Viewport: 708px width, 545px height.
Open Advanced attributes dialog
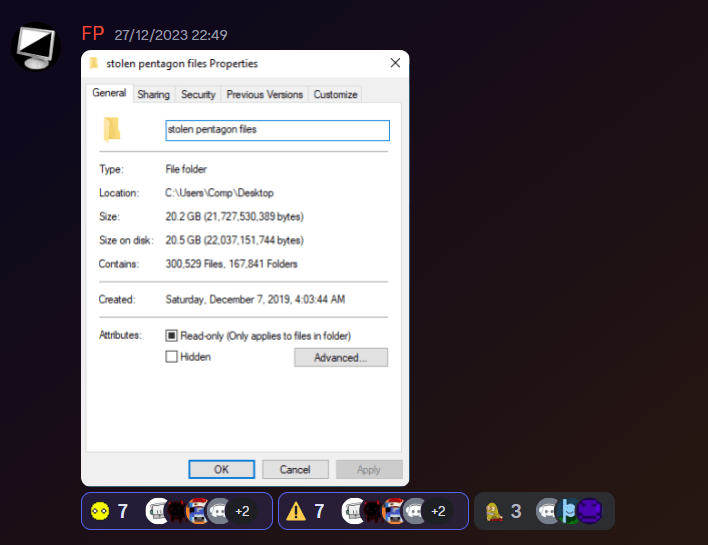340,357
